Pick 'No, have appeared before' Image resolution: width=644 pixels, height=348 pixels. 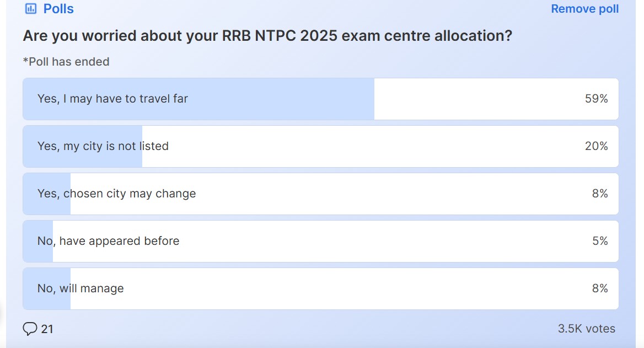pos(108,241)
